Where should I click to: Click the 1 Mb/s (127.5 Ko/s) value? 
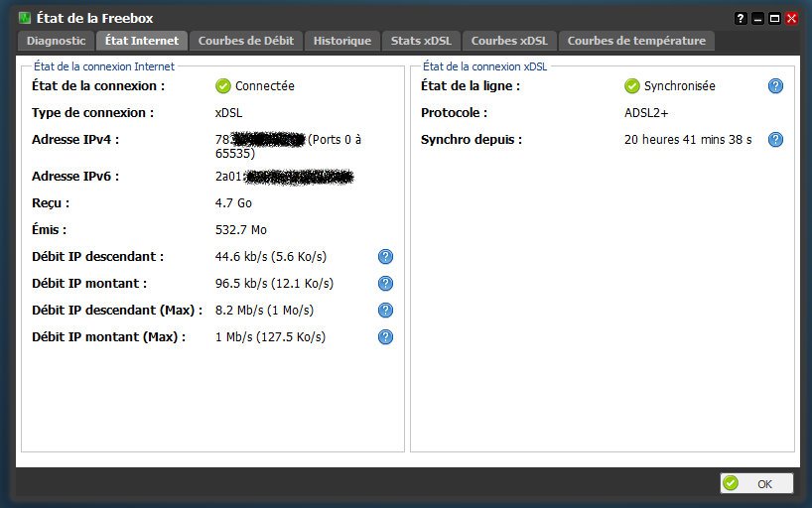270,337
